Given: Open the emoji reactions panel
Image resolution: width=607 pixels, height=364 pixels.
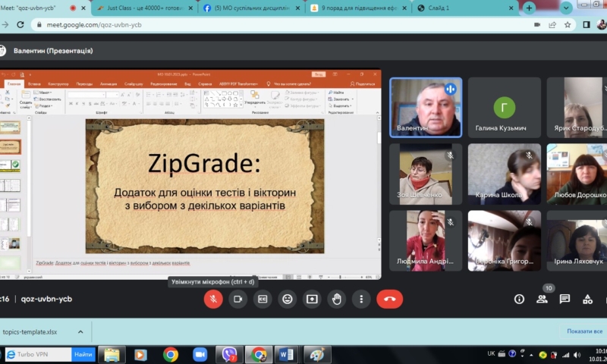Looking at the screenshot, I should [288, 299].
